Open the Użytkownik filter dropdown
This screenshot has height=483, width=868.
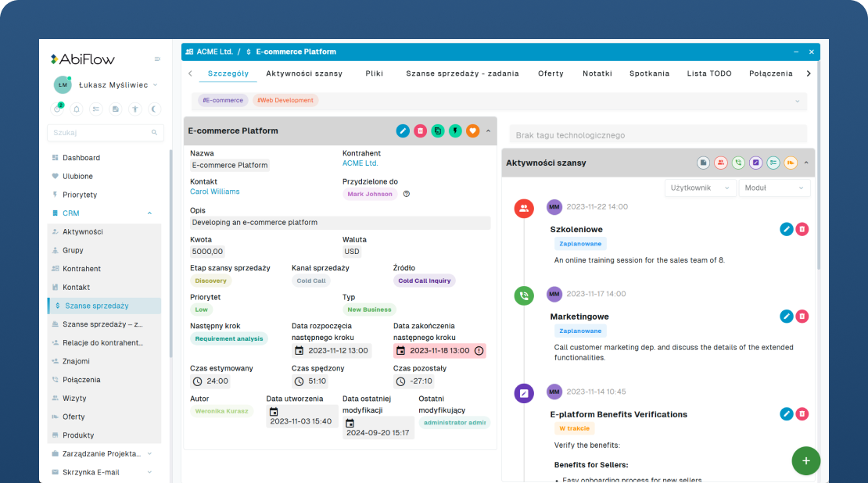(700, 188)
